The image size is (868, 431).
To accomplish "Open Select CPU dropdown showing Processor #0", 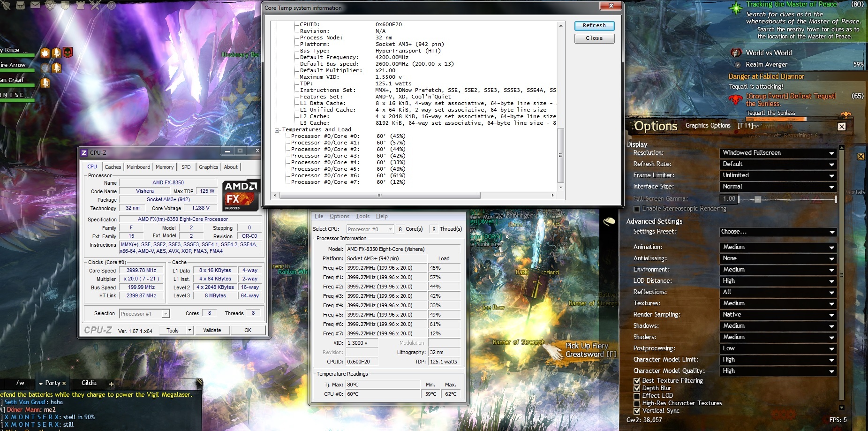I will click(x=370, y=229).
